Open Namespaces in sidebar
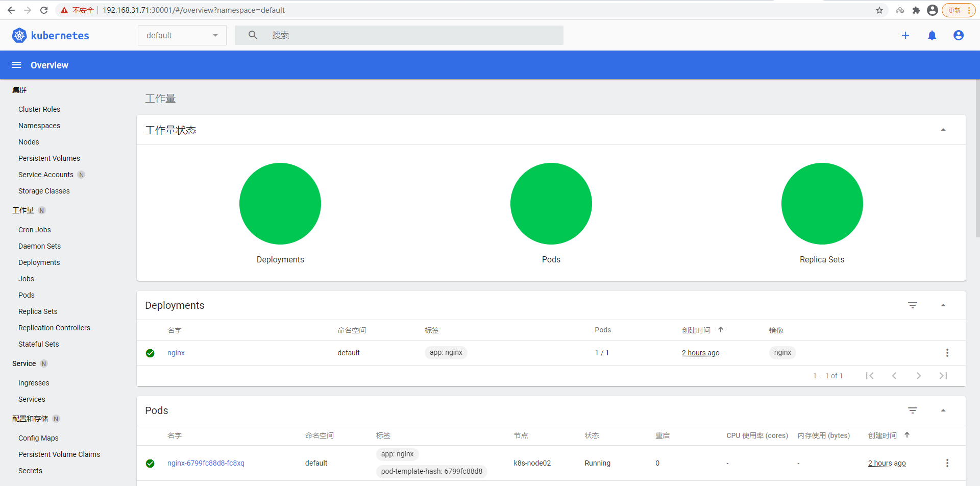 pos(39,126)
